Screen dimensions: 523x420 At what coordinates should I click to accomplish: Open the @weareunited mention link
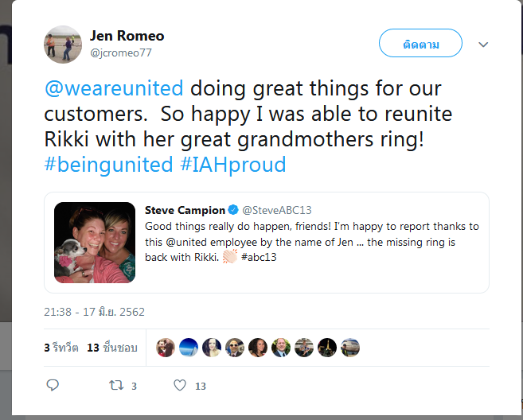114,88
